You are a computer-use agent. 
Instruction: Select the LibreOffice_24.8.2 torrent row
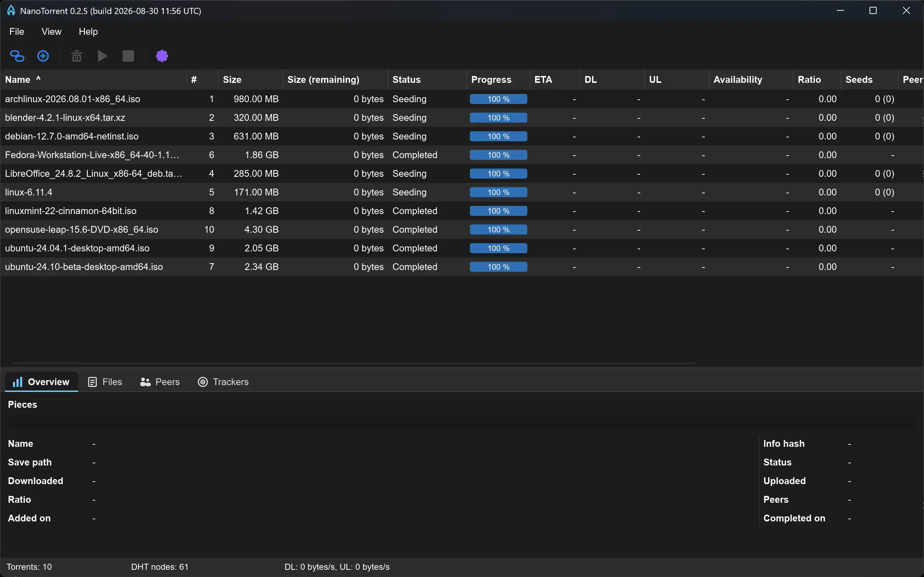(462, 174)
